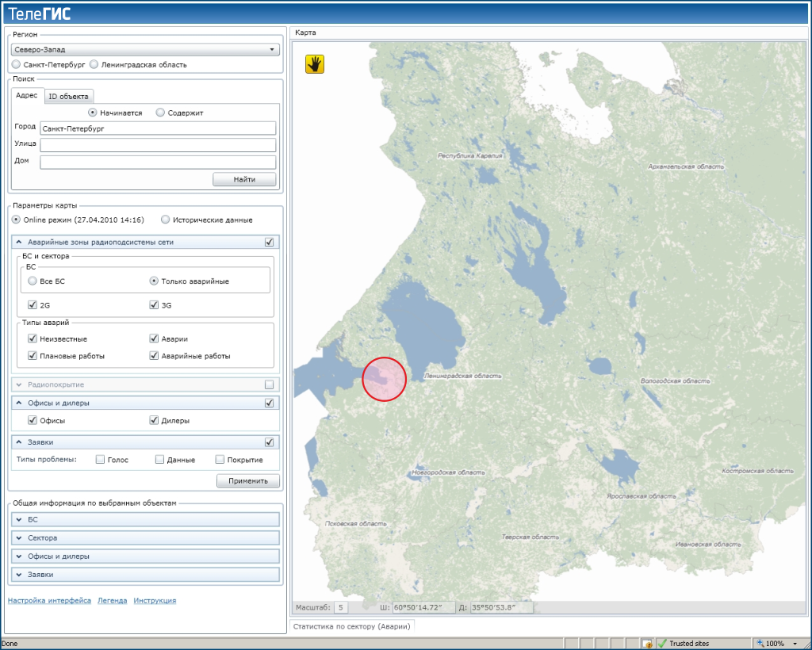
Task: Collapse the Аварийные зоны радиоподсистемы сети section
Action: pos(19,242)
